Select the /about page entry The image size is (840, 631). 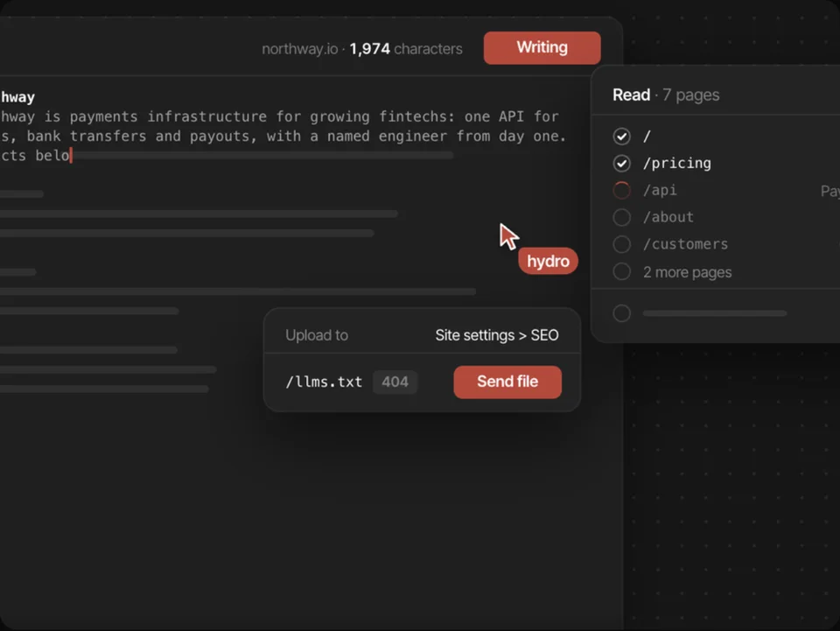(x=668, y=217)
